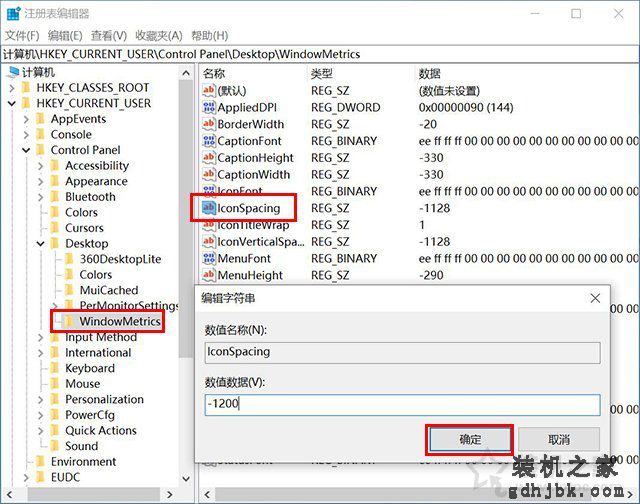This screenshot has width=640, height=504.
Task: Click the CaptionFont binary value icon
Action: (x=209, y=141)
